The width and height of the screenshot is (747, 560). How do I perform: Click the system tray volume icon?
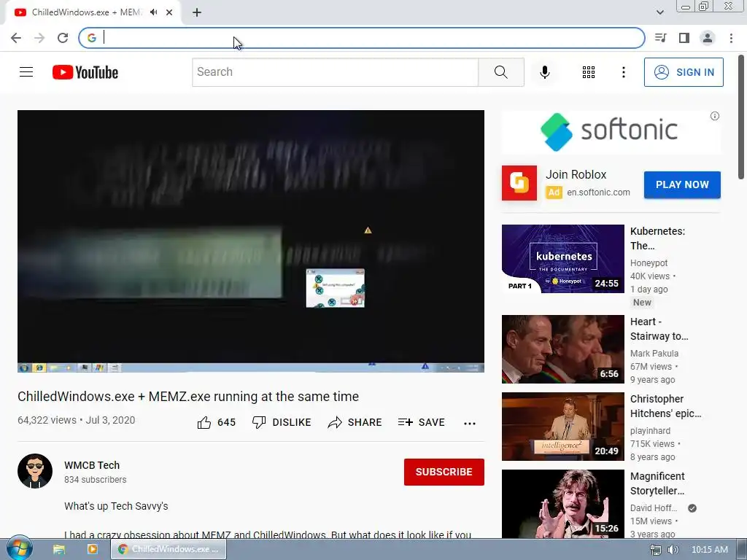tap(673, 550)
